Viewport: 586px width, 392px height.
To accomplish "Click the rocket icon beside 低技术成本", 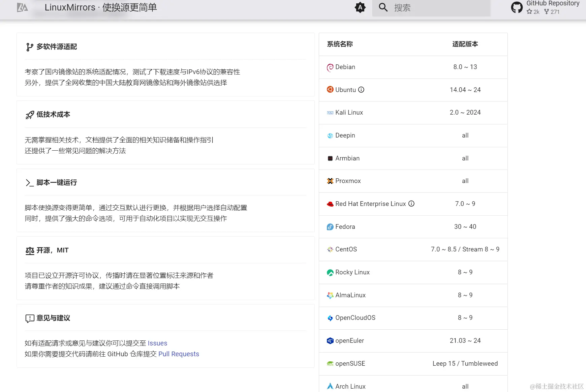I will [x=30, y=115].
